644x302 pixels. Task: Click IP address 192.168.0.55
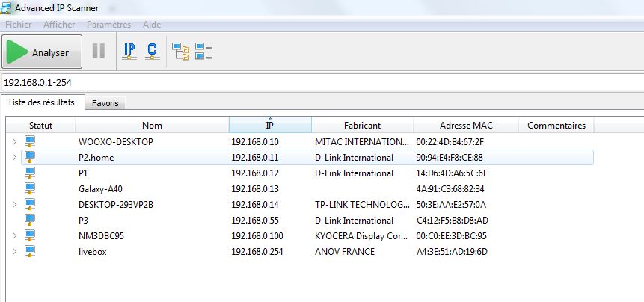(255, 221)
